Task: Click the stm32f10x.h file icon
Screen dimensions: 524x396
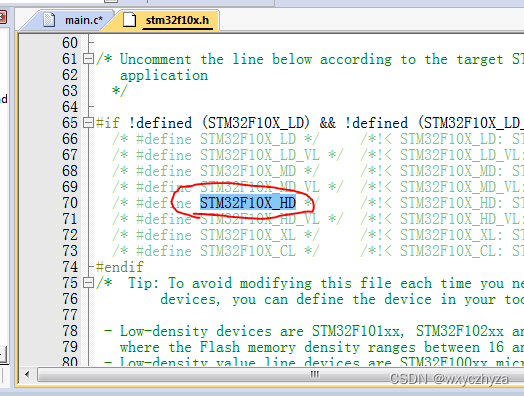Action: (x=129, y=20)
